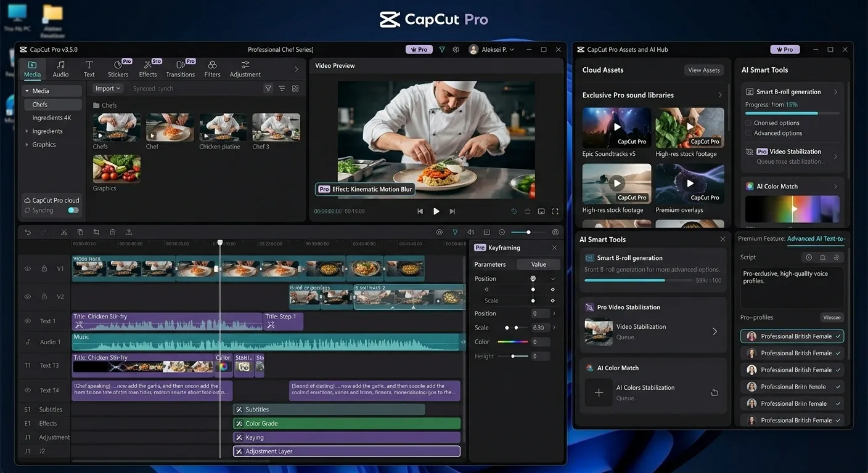The height and width of the screenshot is (473, 868).
Task: Open the Advanced AI Text-to tab
Action: (817, 238)
